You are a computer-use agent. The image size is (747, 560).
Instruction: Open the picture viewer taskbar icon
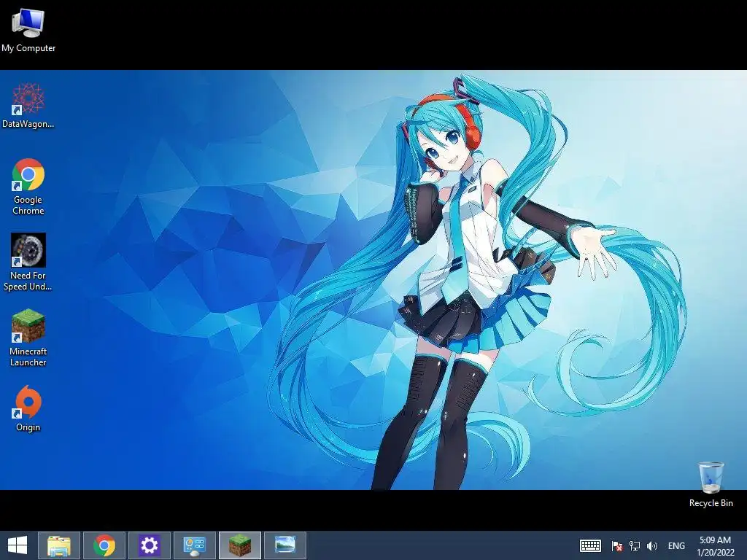[x=285, y=545]
